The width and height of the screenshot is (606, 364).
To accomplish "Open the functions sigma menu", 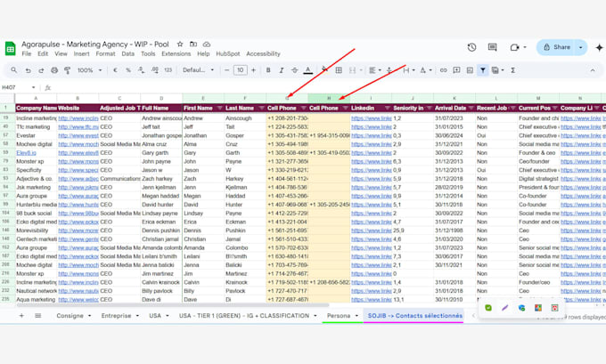I will [x=512, y=70].
